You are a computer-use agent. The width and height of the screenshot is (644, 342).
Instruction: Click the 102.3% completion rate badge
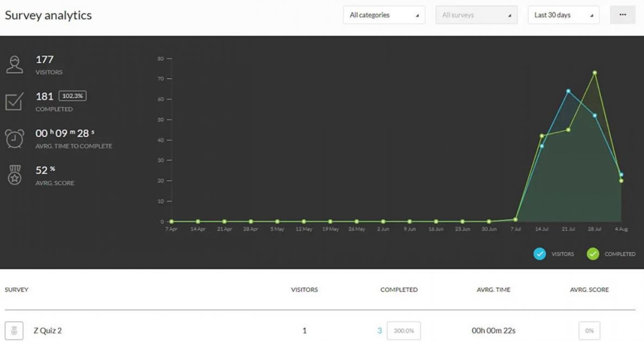click(72, 96)
